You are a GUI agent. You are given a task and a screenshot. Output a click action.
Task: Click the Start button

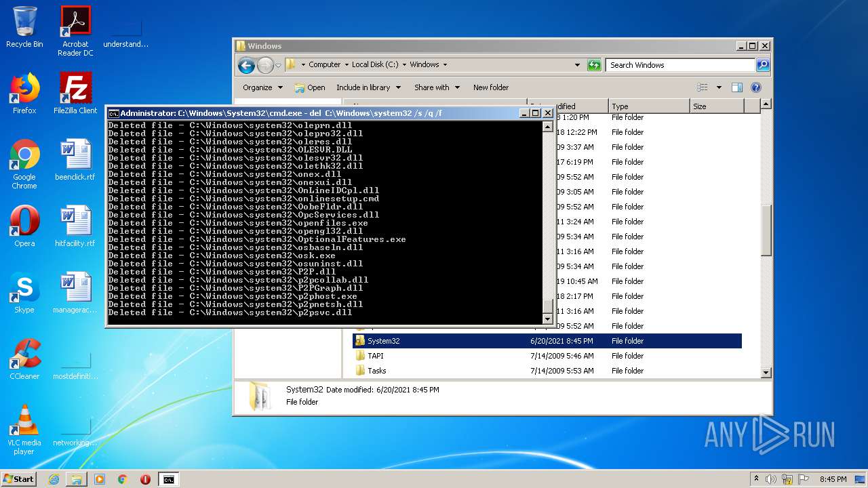coord(18,479)
